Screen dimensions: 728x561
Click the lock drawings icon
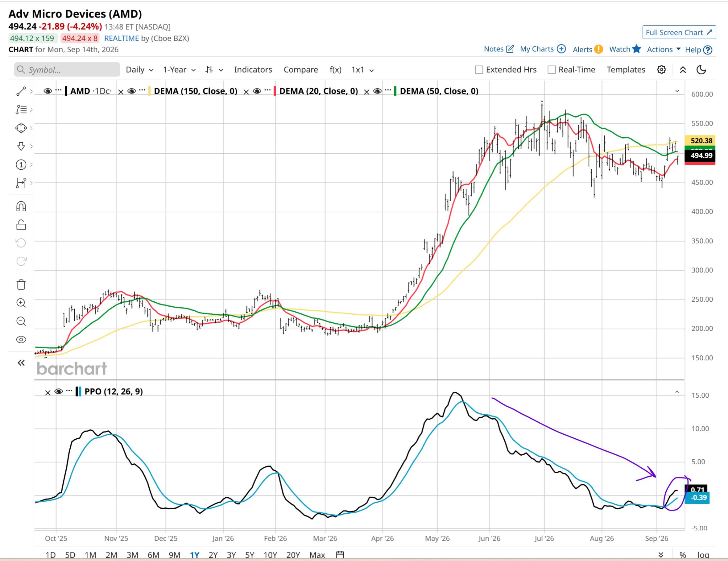tap(21, 225)
